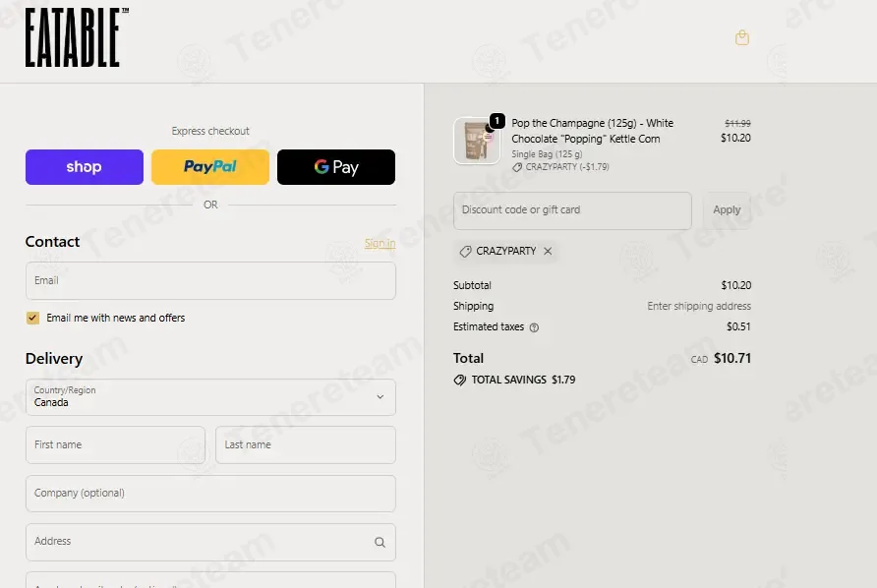Click the CRAZYPARTY (-$1.79) line discount

[560, 167]
